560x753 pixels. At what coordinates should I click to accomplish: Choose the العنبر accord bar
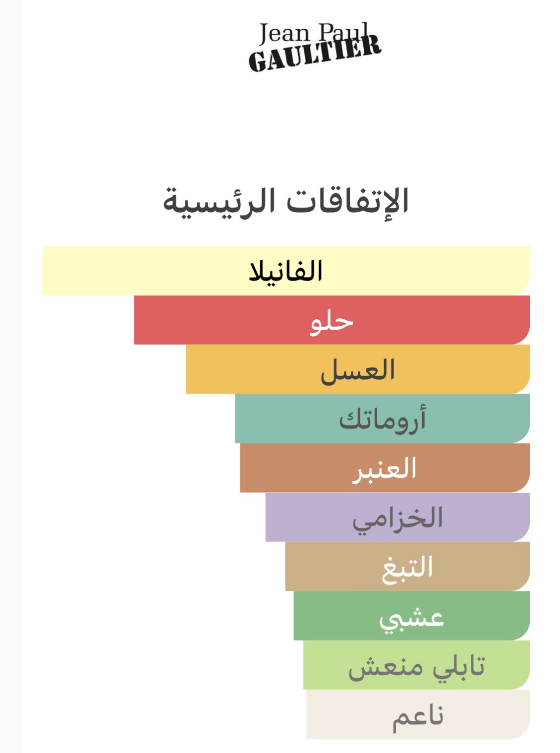tap(385, 468)
